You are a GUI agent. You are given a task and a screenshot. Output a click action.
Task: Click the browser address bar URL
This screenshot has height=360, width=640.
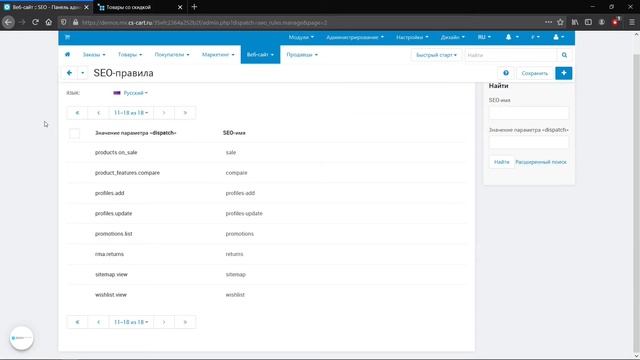[204, 22]
